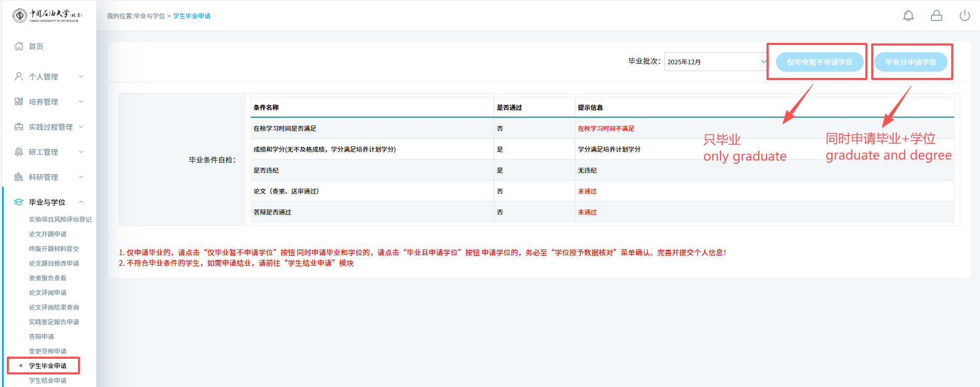980x387 pixels.
Task: Click the person icon for 个人管理
Action: coord(19,76)
